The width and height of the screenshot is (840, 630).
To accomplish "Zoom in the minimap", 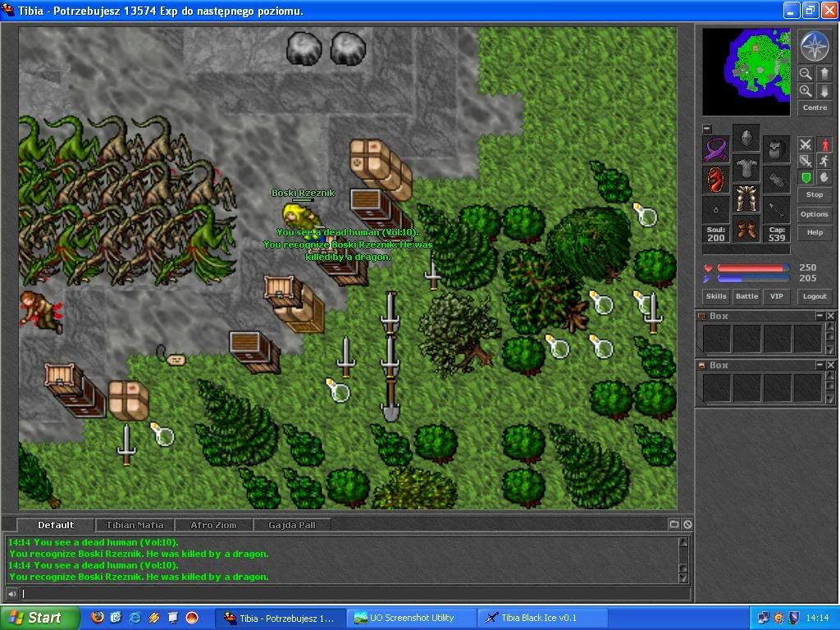I will pyautogui.click(x=806, y=91).
